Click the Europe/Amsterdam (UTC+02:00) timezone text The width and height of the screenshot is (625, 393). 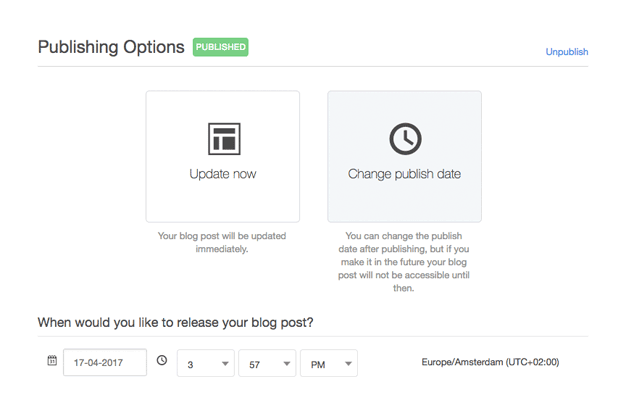[x=490, y=362]
